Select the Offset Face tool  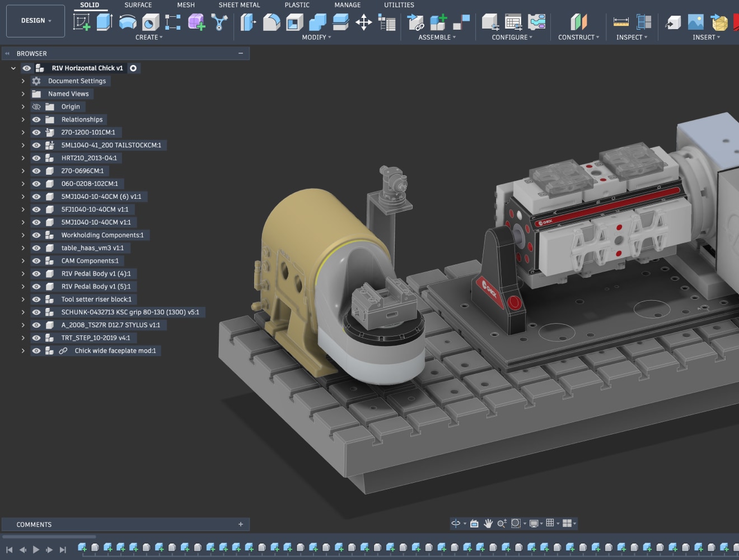click(340, 22)
